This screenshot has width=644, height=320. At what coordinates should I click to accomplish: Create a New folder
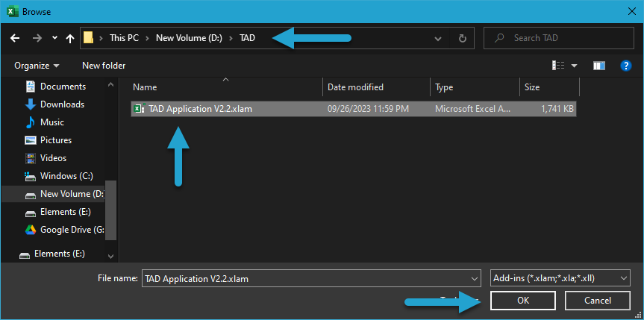click(104, 66)
